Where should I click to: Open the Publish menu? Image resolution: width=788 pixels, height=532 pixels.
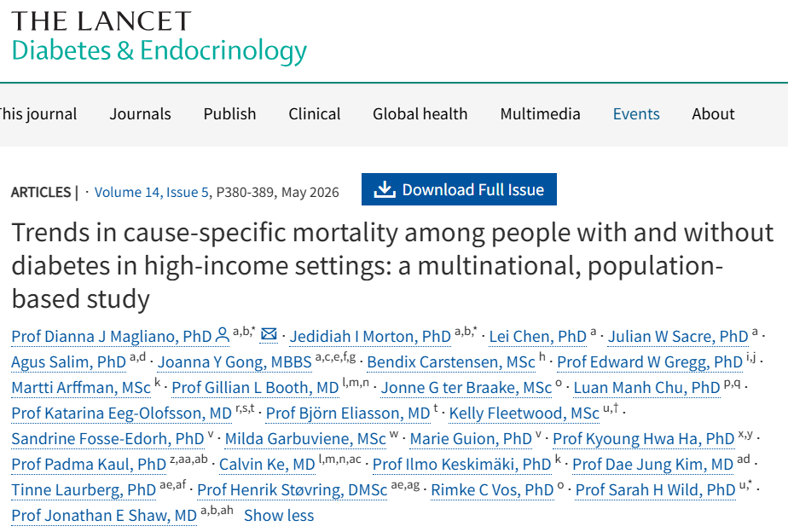tap(229, 113)
